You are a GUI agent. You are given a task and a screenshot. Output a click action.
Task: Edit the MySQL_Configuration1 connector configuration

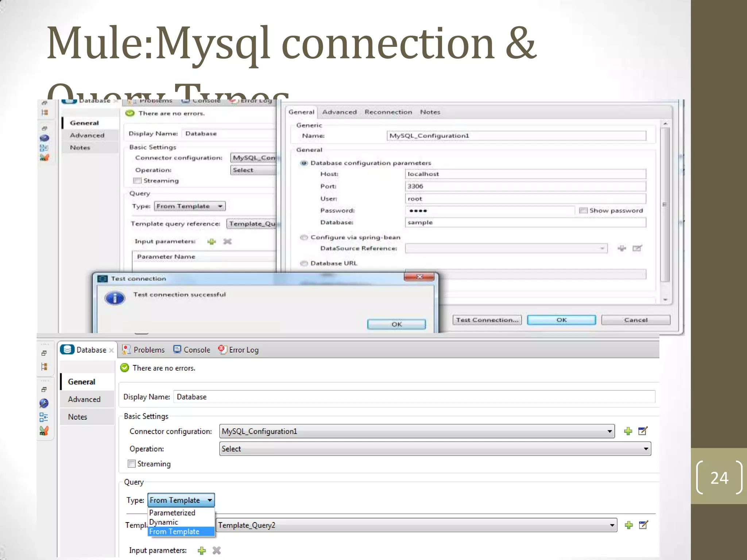[643, 431]
